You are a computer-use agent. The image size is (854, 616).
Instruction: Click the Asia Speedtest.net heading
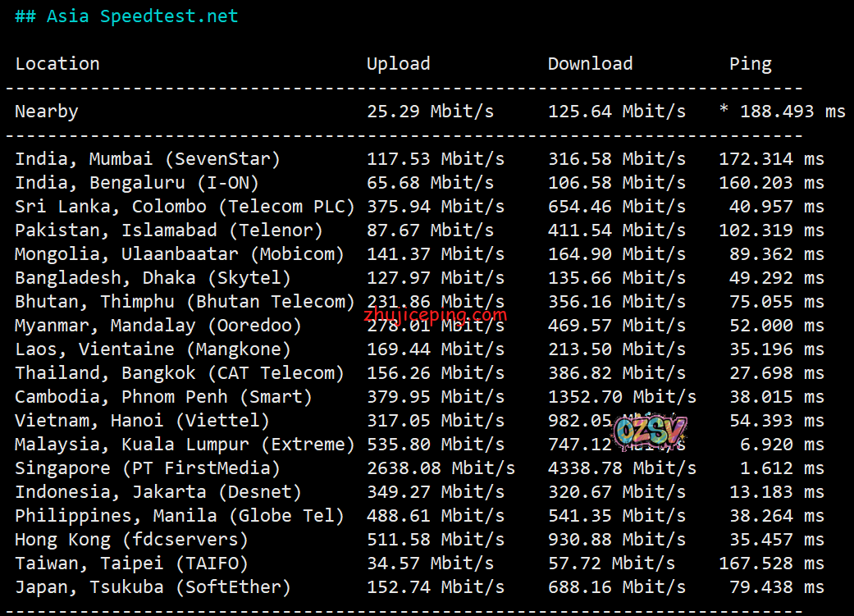point(126,16)
